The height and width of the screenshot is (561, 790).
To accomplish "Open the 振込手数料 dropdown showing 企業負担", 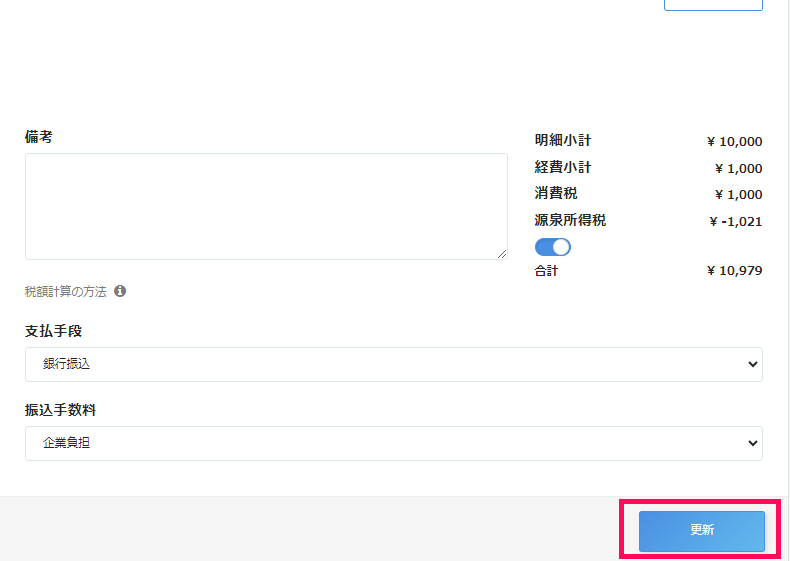I will coord(393,443).
